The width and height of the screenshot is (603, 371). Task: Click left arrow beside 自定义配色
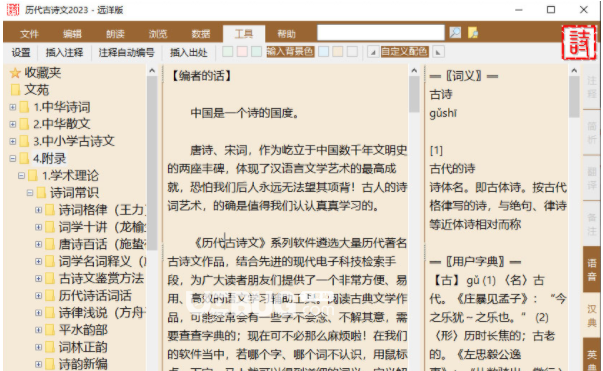pos(372,52)
